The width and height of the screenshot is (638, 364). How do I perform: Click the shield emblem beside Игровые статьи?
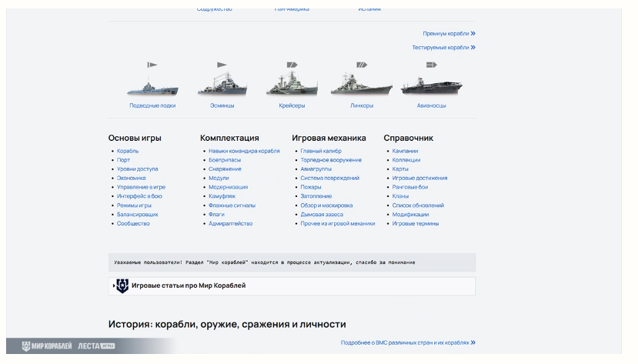pos(122,286)
